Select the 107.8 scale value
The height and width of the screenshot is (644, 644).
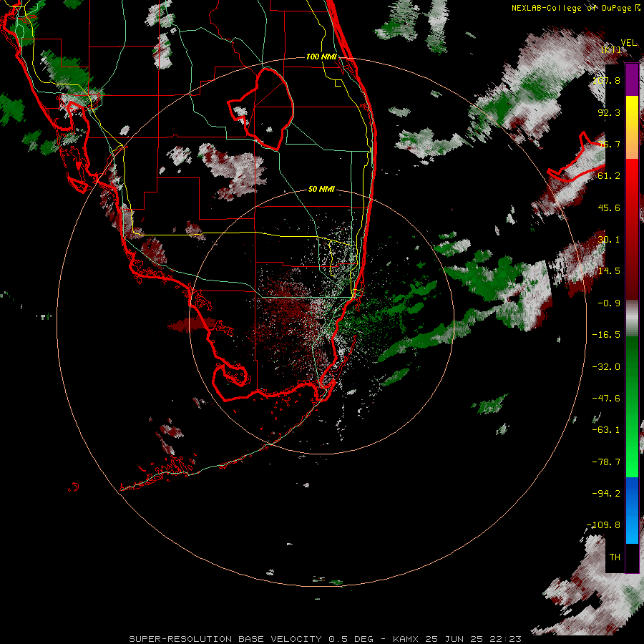click(608, 80)
